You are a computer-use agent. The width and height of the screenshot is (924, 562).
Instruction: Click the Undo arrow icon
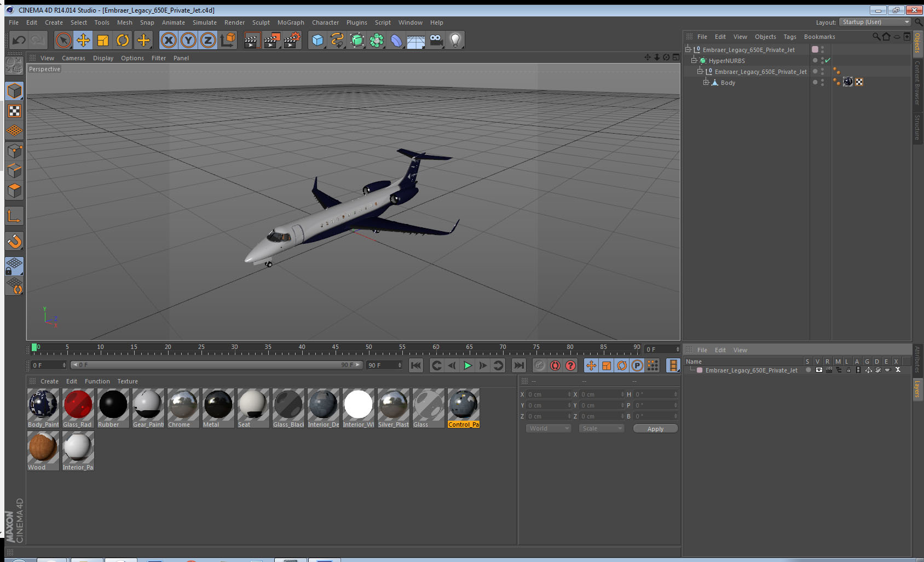tap(19, 40)
